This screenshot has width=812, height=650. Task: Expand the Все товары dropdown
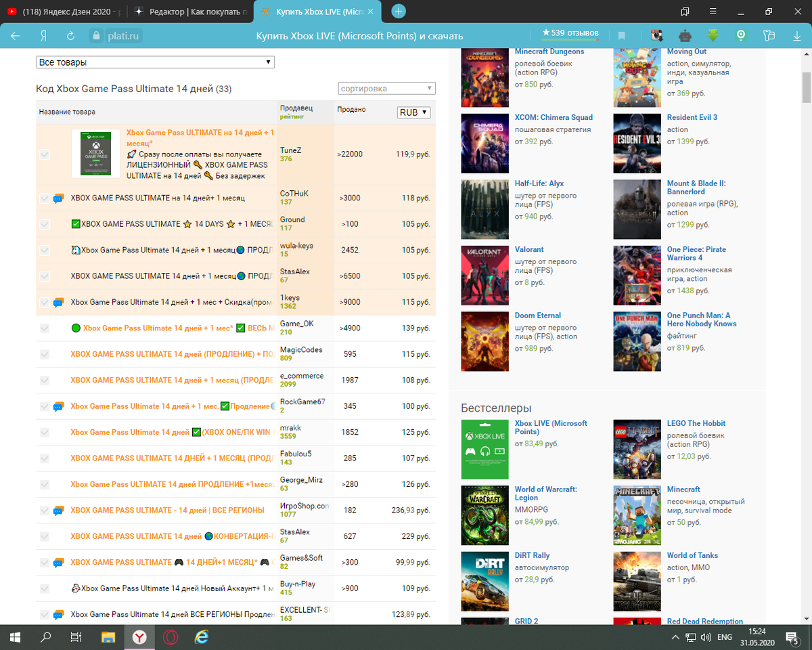[x=155, y=62]
